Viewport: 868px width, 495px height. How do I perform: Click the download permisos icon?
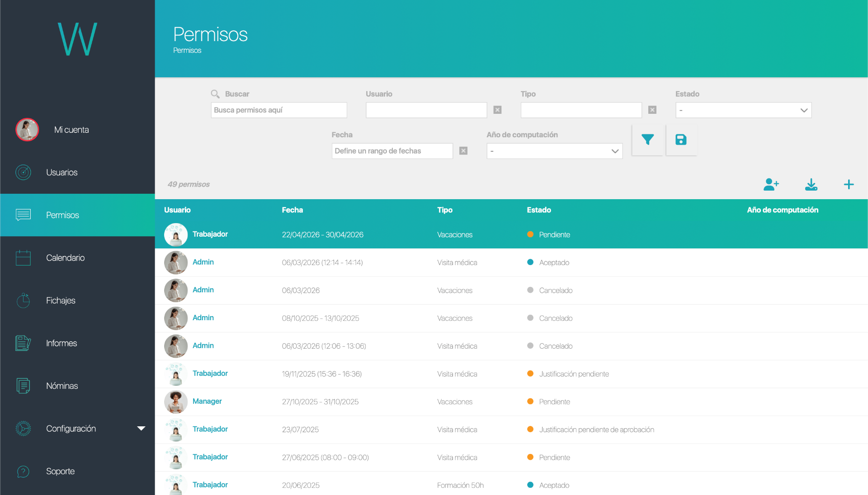pyautogui.click(x=811, y=184)
